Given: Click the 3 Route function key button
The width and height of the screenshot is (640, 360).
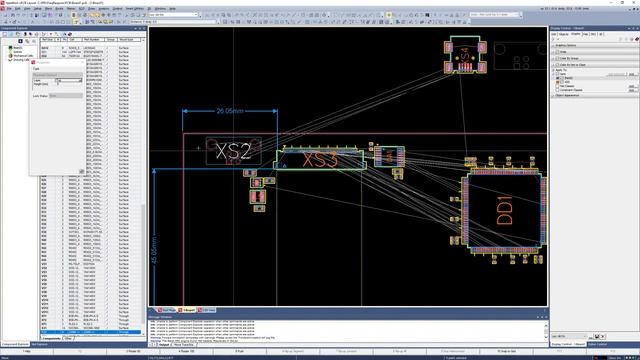Looking at the screenshot, I should (133, 351).
